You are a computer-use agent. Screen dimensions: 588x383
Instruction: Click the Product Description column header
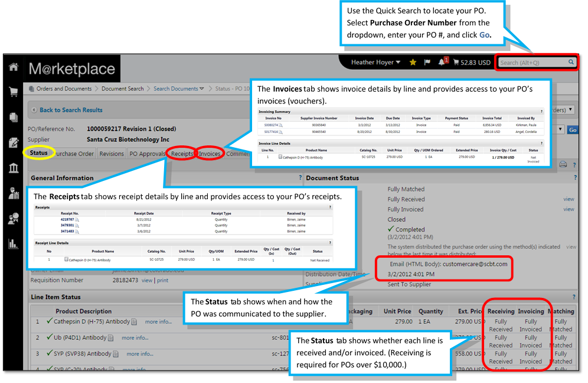pyautogui.click(x=84, y=311)
